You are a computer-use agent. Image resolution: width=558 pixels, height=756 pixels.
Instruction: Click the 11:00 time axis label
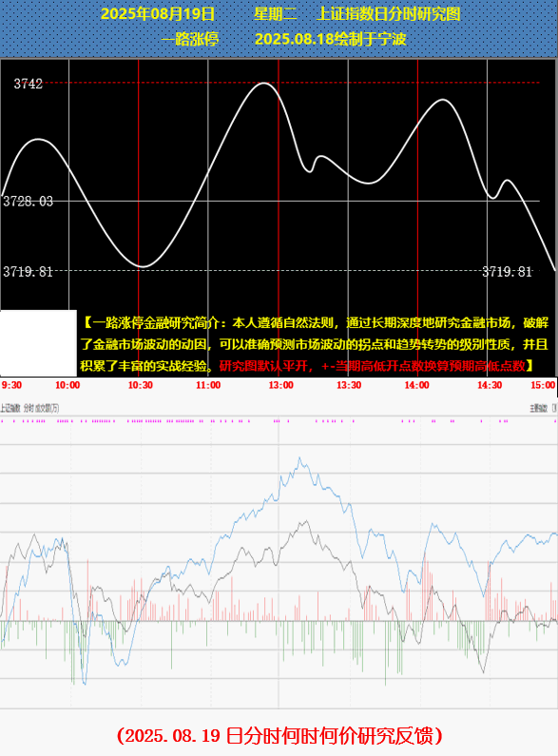pyautogui.click(x=208, y=385)
